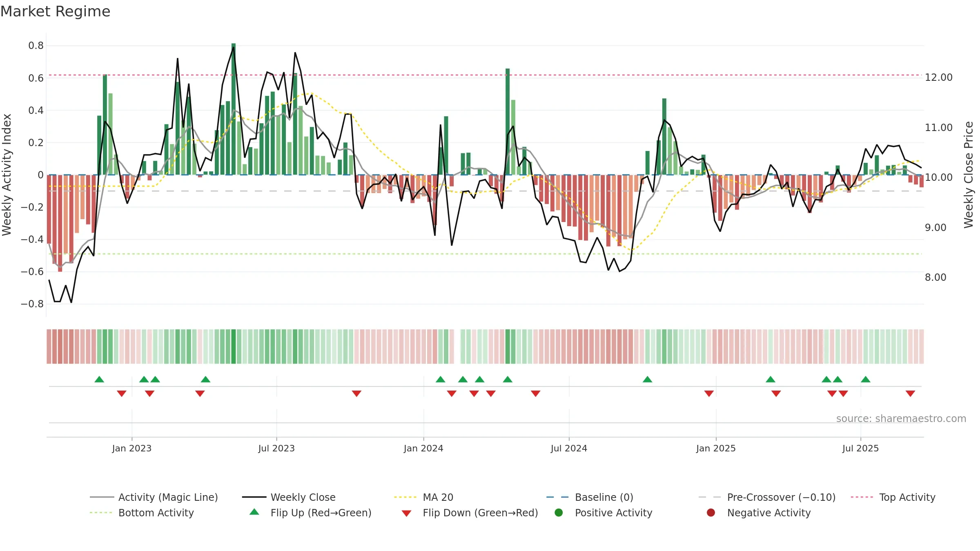Click the last green flip-up marker after Jul 2025
The image size is (980, 551).
click(866, 379)
